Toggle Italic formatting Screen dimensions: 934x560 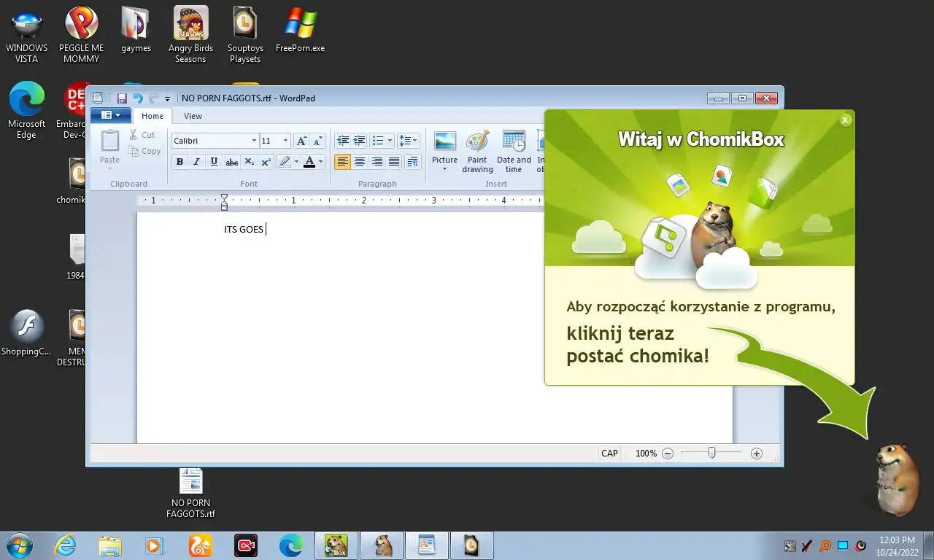tap(196, 162)
